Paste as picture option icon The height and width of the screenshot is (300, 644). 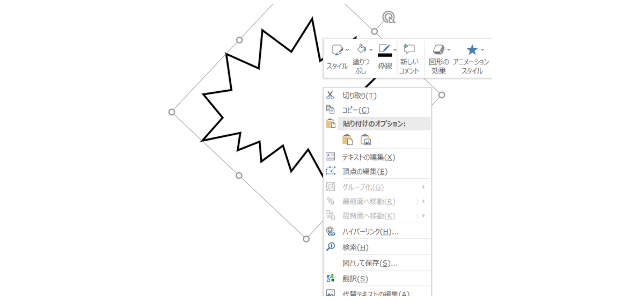pos(366,140)
